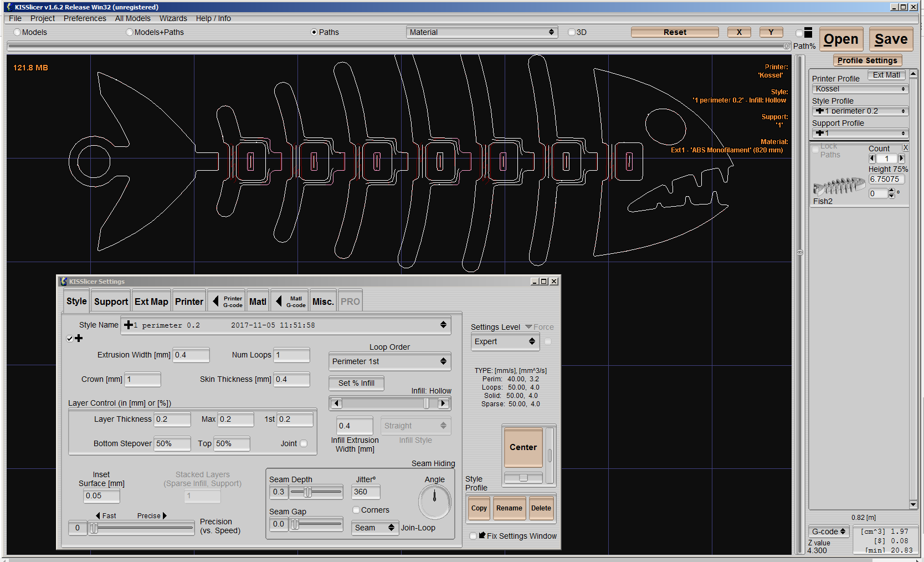Open the Help / Info menu
The image size is (924, 562).
[x=213, y=18]
